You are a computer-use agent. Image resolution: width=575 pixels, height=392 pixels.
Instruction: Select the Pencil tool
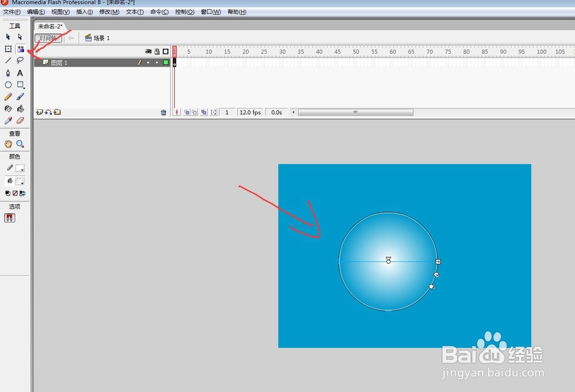point(8,97)
